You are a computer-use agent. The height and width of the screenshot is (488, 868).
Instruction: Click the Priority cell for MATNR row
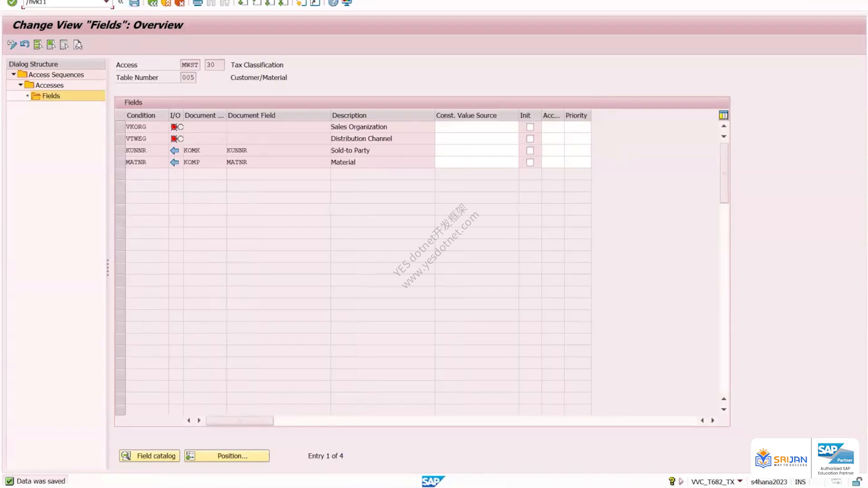(x=577, y=162)
